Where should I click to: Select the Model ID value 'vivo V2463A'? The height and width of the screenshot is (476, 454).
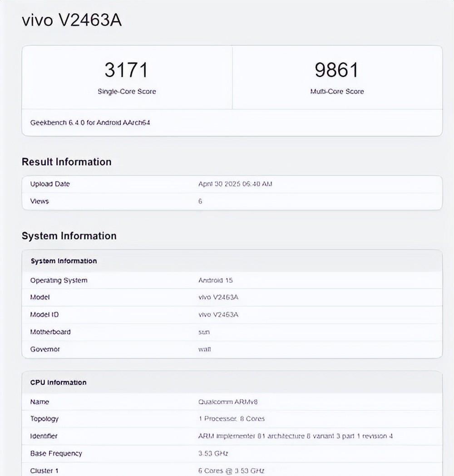pos(218,314)
